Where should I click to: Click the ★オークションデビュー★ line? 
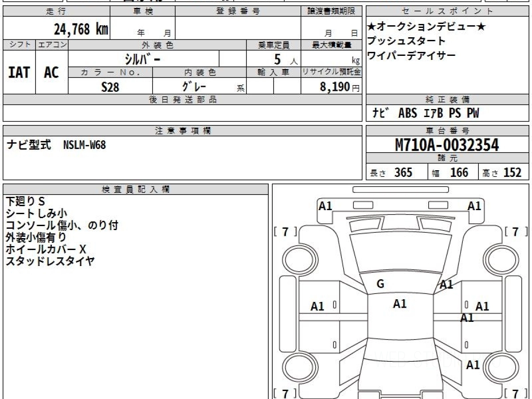point(426,27)
